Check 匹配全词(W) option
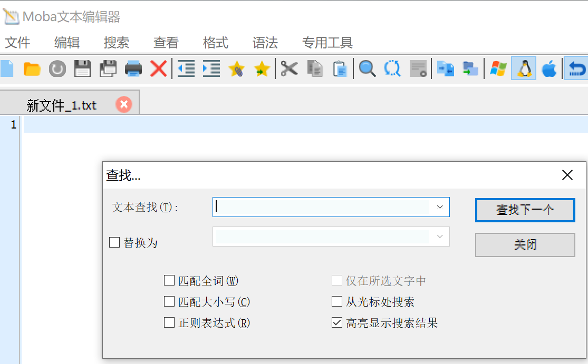 (x=169, y=280)
